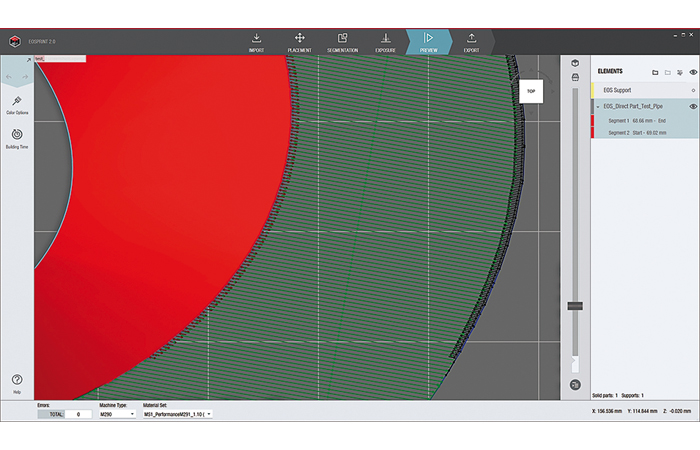Switch to the Segmentation step
Image resolution: width=700 pixels, height=450 pixels.
coord(342,43)
